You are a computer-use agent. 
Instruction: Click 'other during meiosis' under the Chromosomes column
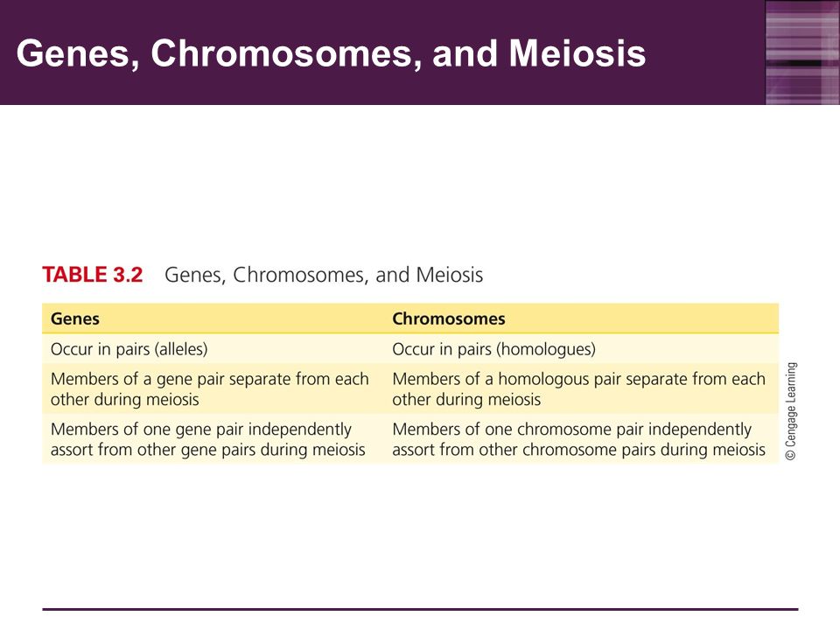click(x=466, y=400)
